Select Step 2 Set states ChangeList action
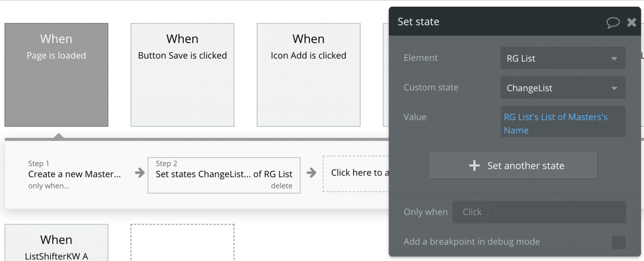Screen dimensions: 644x261 [x=224, y=174]
